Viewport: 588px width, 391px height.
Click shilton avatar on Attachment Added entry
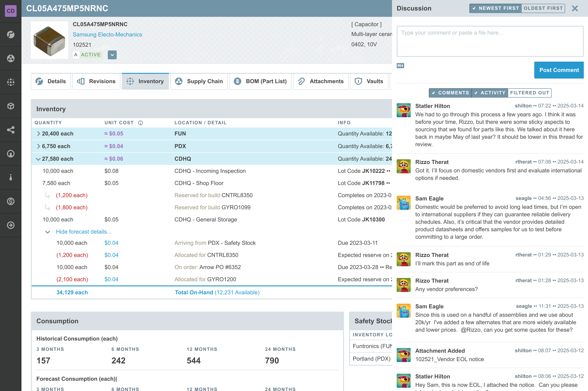(x=403, y=355)
